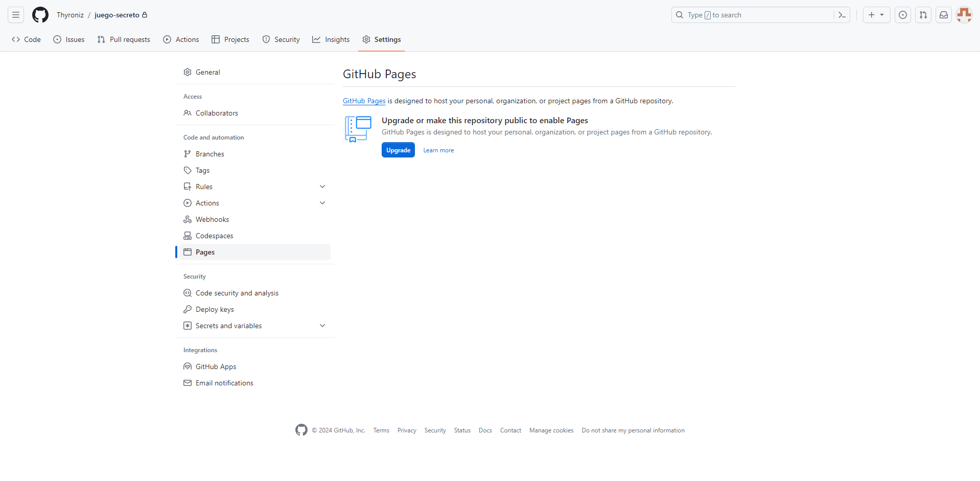Click the Learn more link
The image size is (980, 481).
click(438, 150)
